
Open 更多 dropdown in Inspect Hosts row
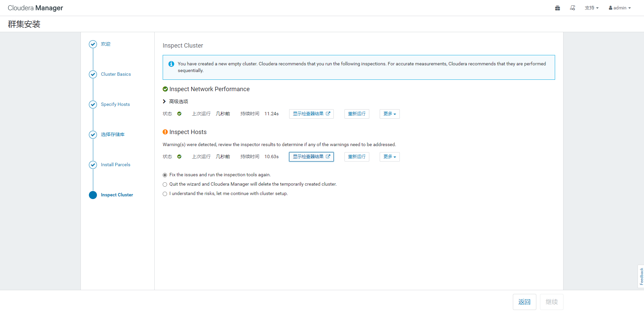[x=389, y=157]
